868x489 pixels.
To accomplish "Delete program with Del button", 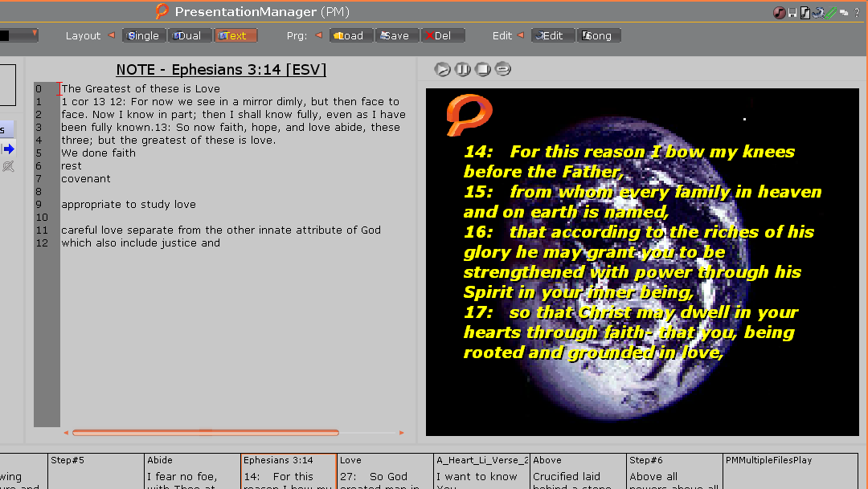I will (443, 35).
